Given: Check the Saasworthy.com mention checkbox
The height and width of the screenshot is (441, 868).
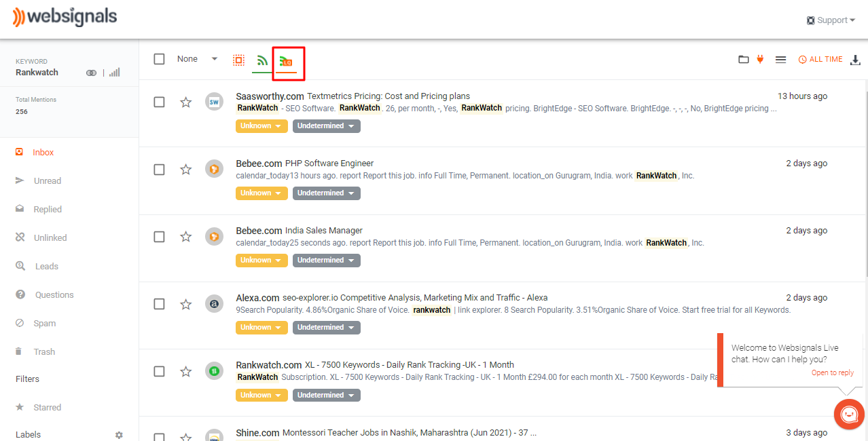Looking at the screenshot, I should tap(159, 102).
